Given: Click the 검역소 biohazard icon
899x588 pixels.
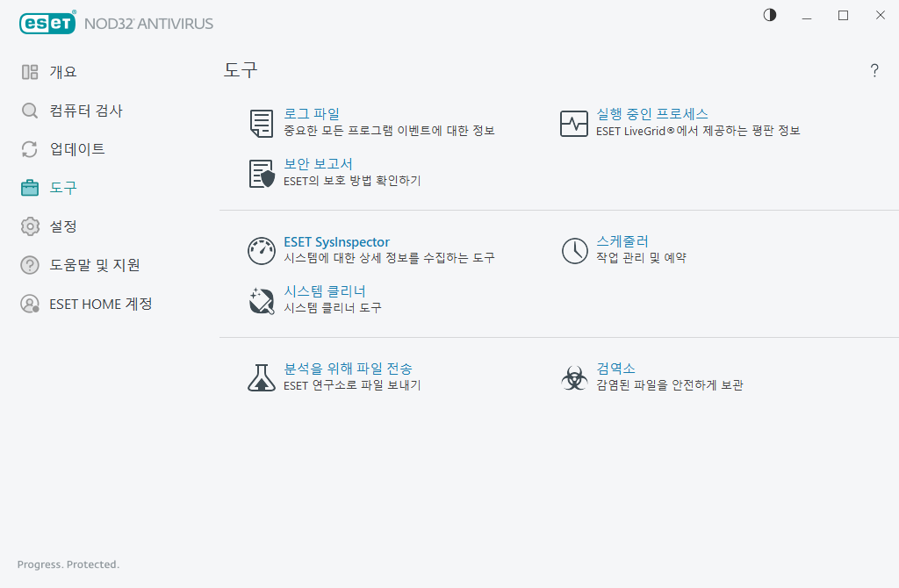Looking at the screenshot, I should (574, 377).
